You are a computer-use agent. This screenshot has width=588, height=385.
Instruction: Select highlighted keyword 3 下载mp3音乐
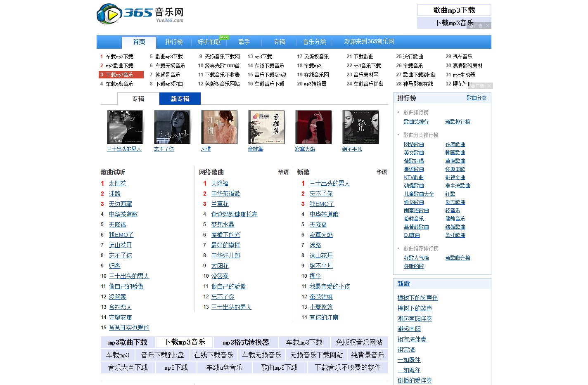(121, 75)
